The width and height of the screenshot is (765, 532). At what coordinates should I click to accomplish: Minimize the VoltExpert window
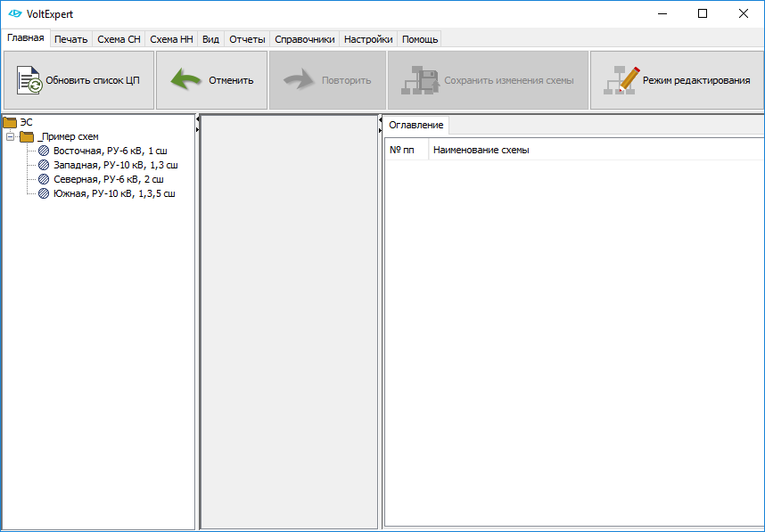coord(662,13)
